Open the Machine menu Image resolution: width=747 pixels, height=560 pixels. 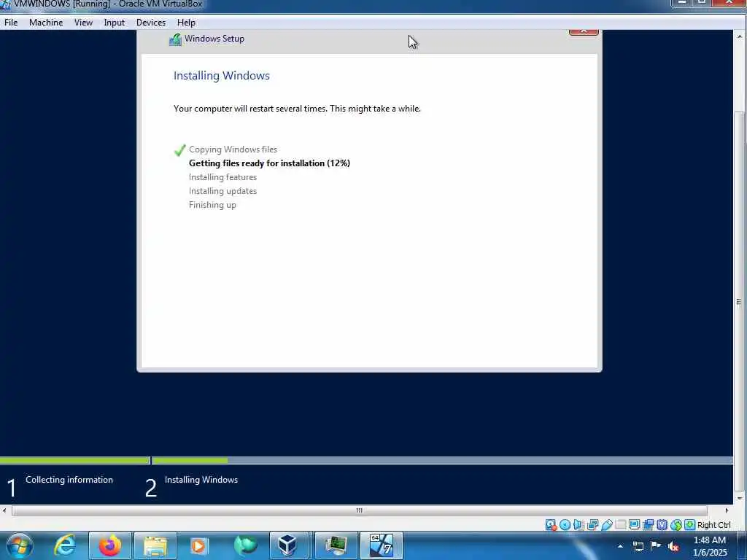(46, 23)
